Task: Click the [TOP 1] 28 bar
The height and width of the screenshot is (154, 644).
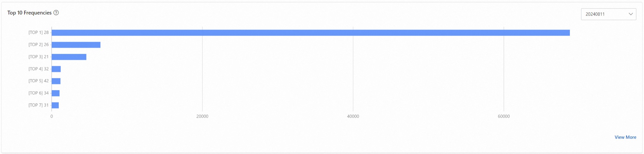Action: coord(311,33)
